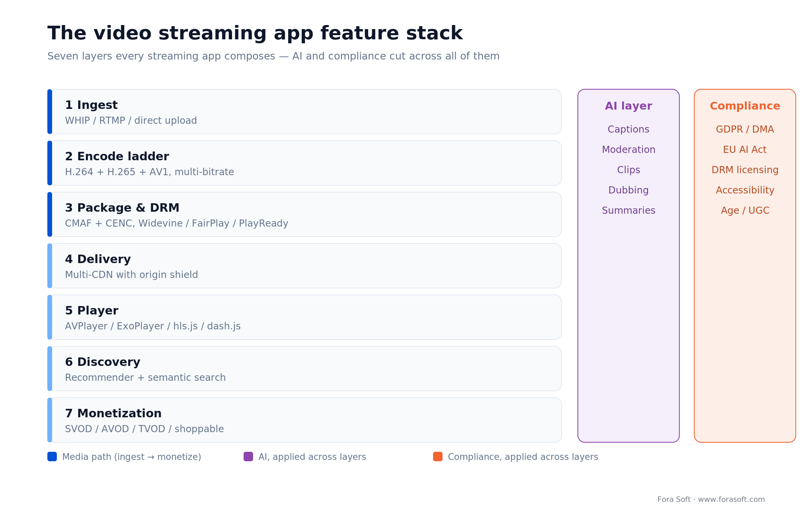Viewport: 812px width, 514px height.
Task: Click 'Dubbing' in the AI layer
Action: 629,190
